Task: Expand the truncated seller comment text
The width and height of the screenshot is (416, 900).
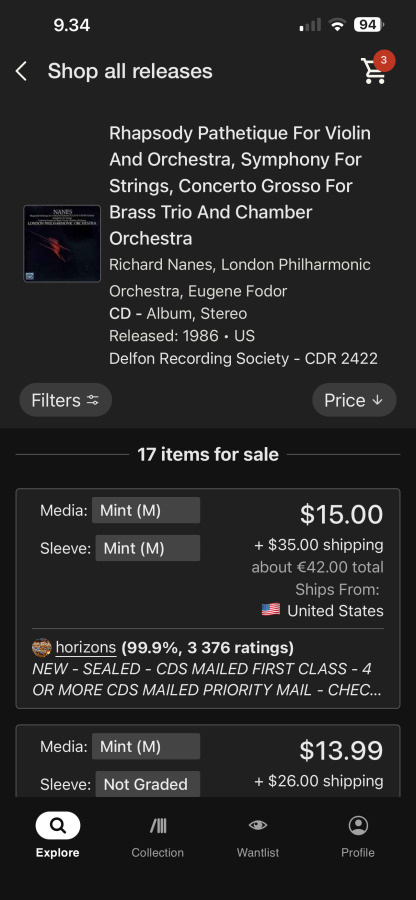Action: point(207,679)
